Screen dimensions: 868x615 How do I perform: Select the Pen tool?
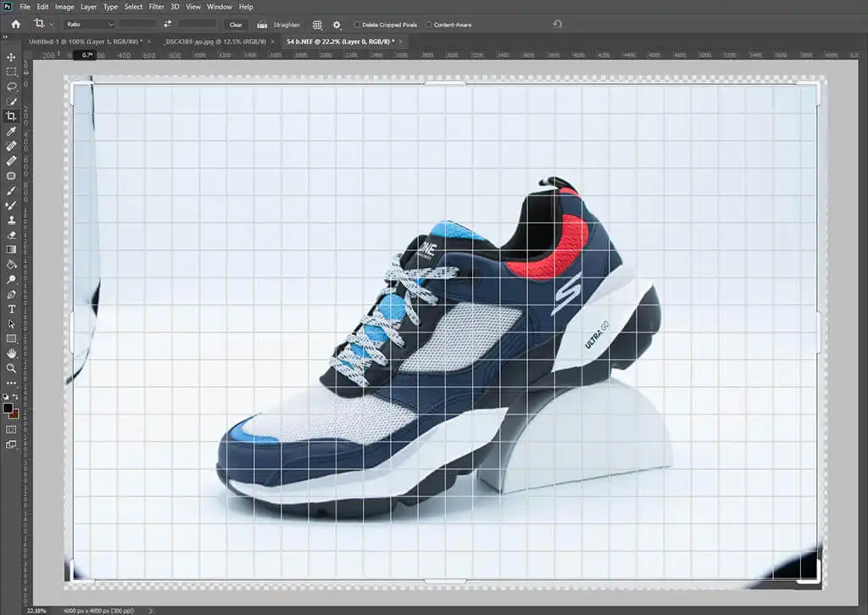click(11, 294)
